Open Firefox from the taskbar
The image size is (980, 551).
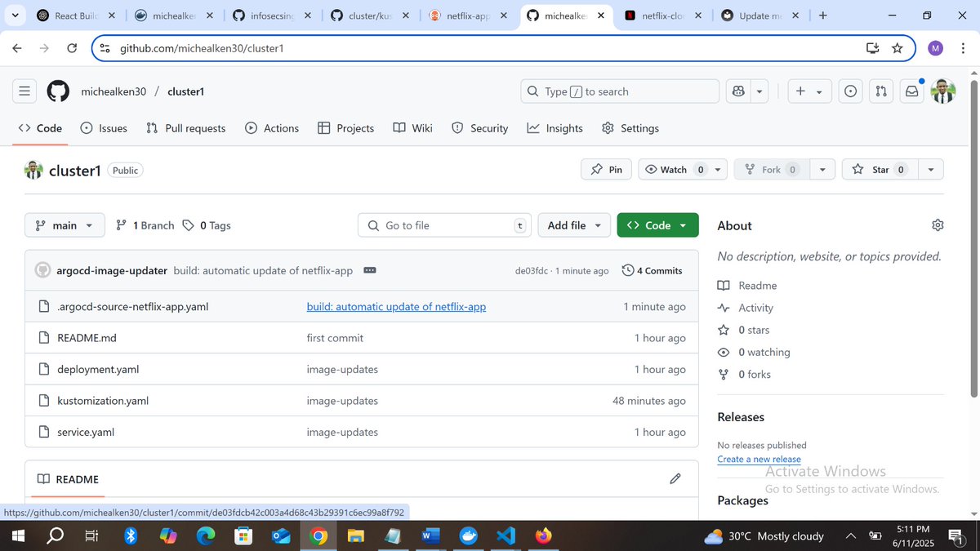[x=544, y=536]
